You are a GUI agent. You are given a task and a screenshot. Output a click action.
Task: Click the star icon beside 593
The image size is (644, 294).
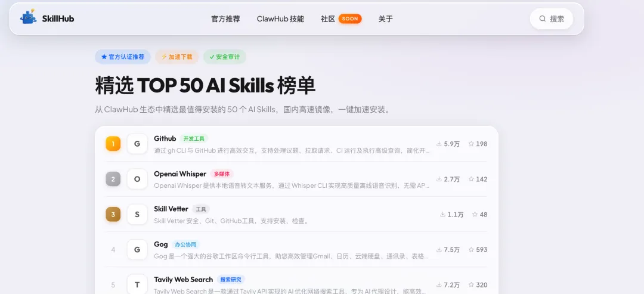471,250
